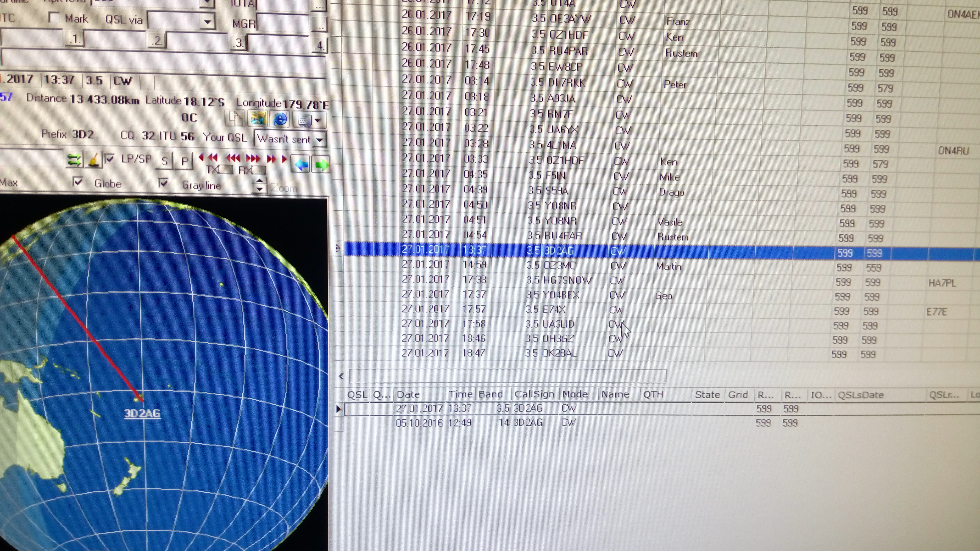Viewport: 980px width, 551px height.
Task: Click the broom clear icon
Action: (x=94, y=160)
